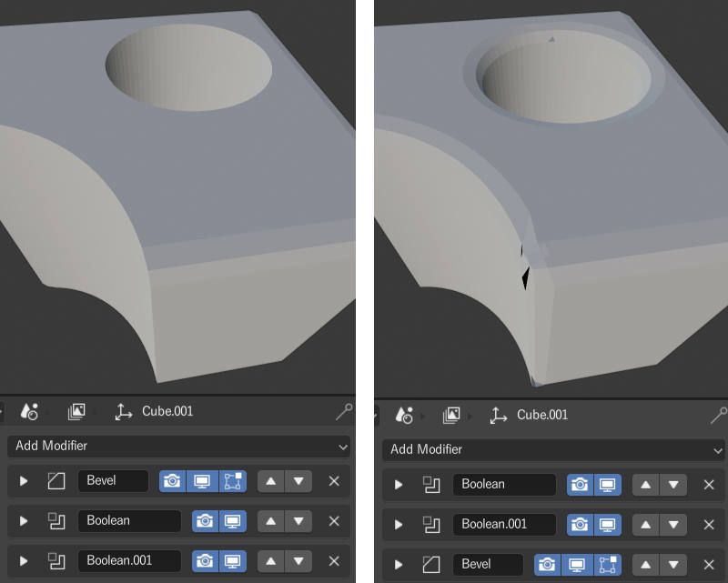Expand the Boolean modifier in right panel

tap(398, 485)
